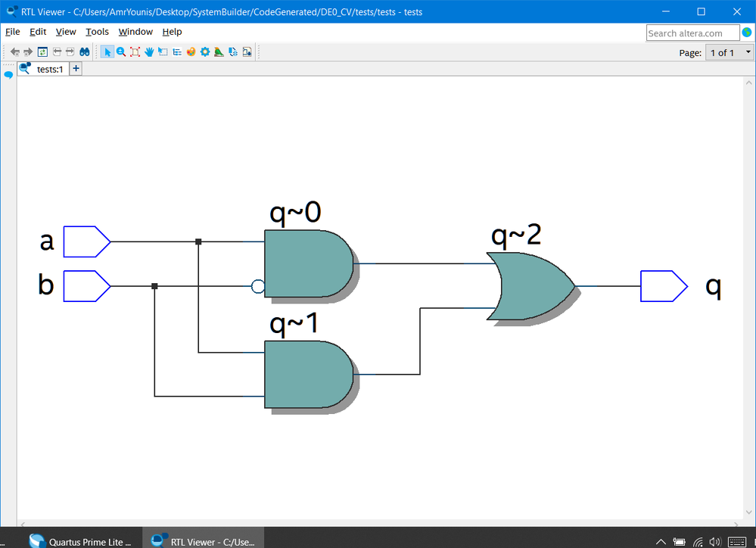756x548 pixels.
Task: Open the touch keyboard tray icon
Action: (737, 542)
